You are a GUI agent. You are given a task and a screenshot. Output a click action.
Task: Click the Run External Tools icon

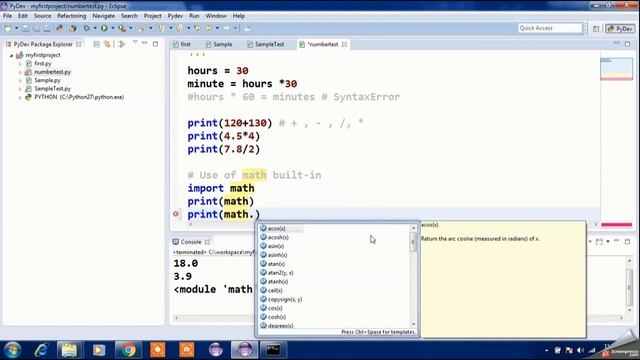coord(122,28)
